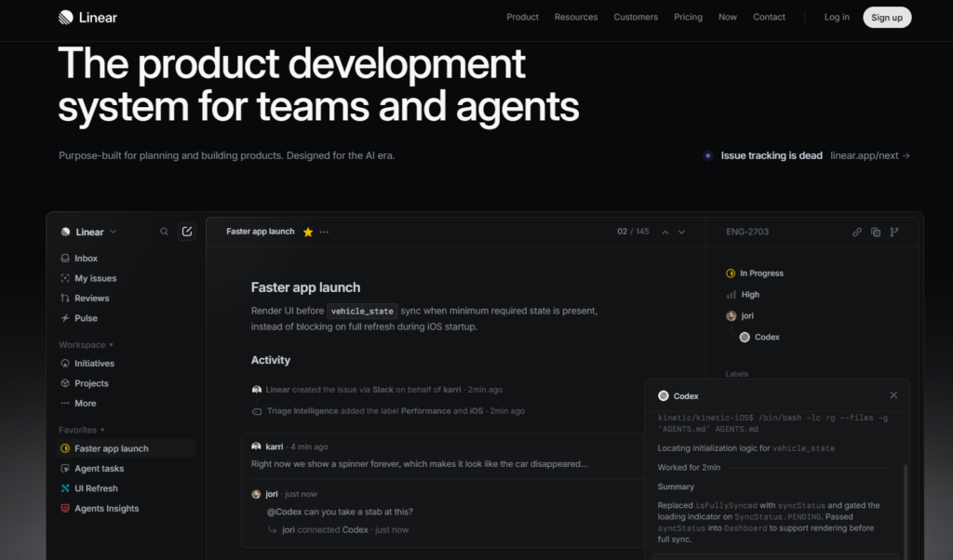Click the Codex panel scrollbar
953x560 pixels.
tap(906, 510)
